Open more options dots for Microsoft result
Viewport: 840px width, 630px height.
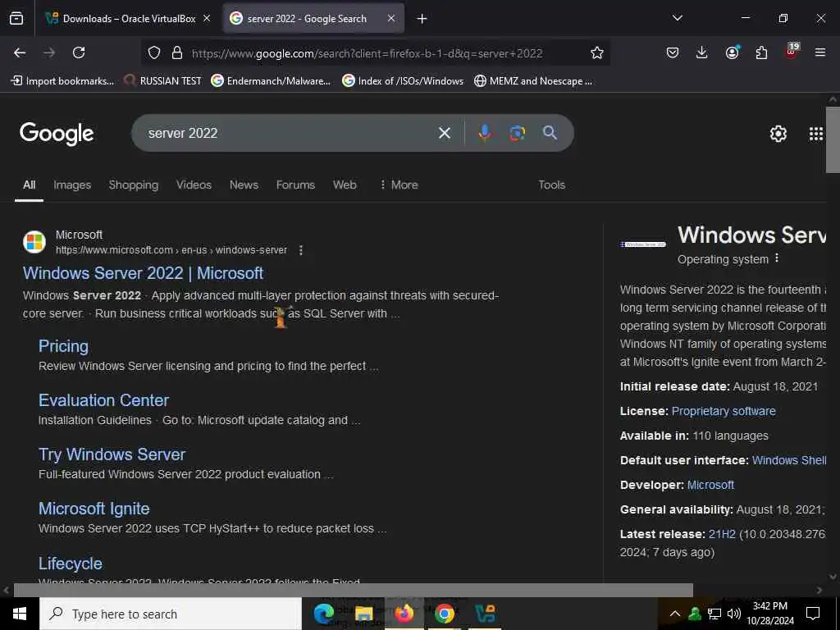(301, 250)
